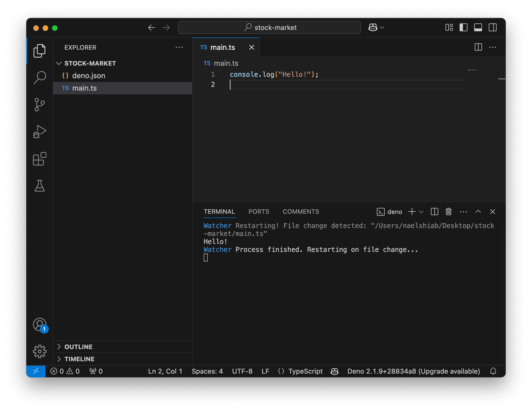Click main.ts in the breadcrumb
Viewport: 532px width, 412px height.
[x=226, y=63]
